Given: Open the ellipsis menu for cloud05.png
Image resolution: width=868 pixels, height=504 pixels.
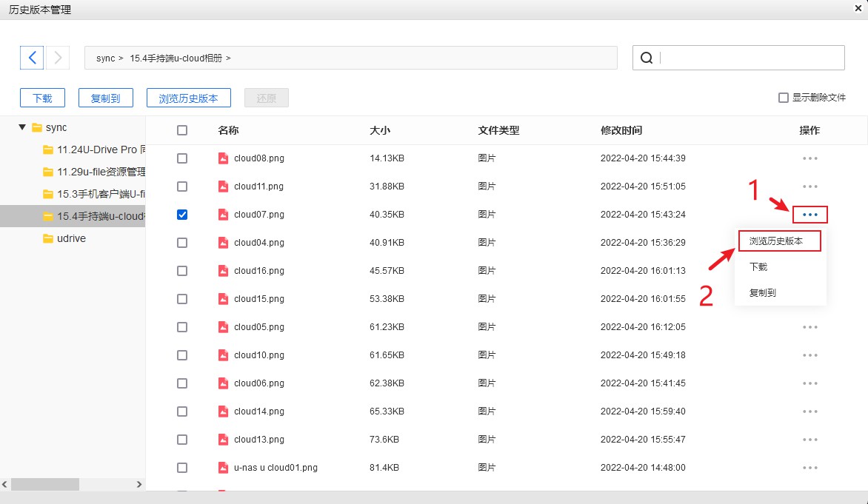Looking at the screenshot, I should click(809, 327).
